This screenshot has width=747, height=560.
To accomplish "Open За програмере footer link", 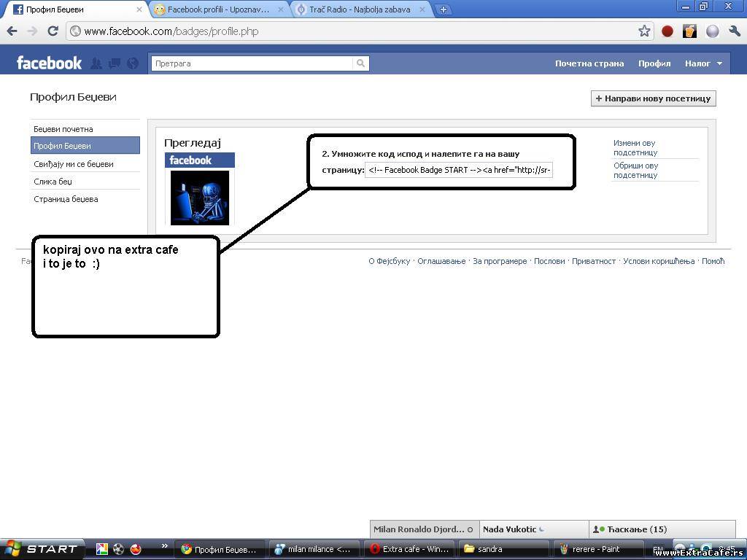I will coord(500,261).
